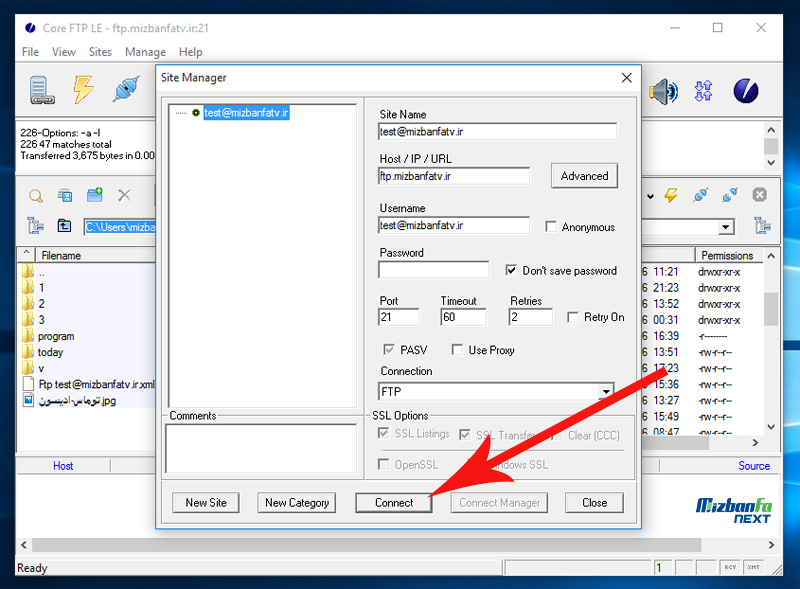Open the remote directory tree icon
This screenshot has width=800, height=589.
[x=762, y=225]
